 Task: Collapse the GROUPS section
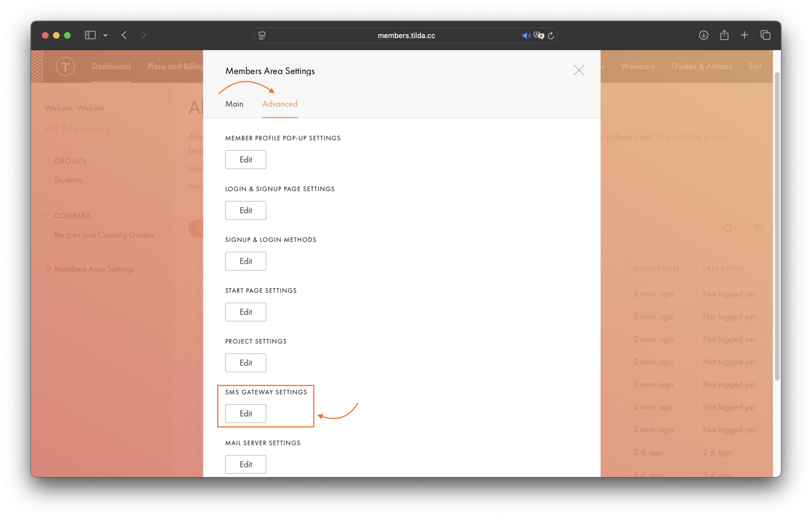pyautogui.click(x=47, y=161)
